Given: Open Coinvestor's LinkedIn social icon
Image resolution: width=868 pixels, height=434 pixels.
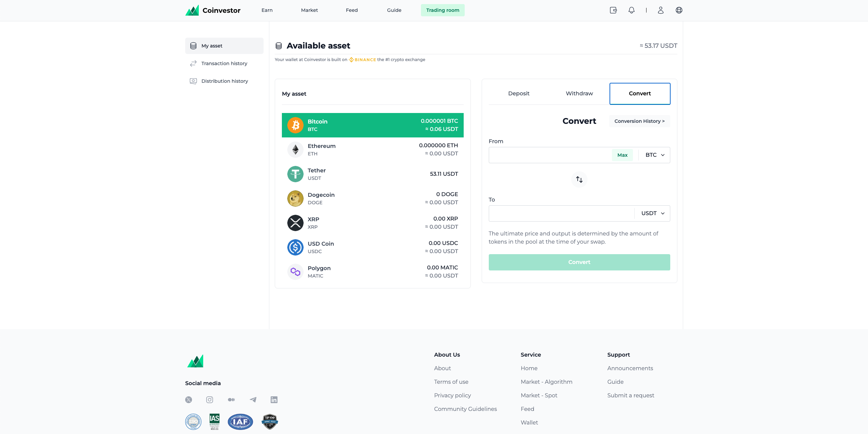Looking at the screenshot, I should coord(274,399).
